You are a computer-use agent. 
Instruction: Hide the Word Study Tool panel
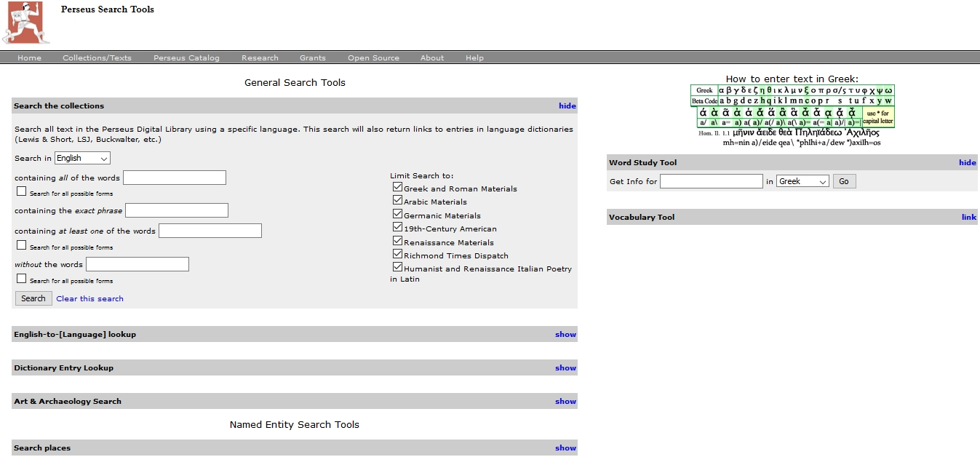(968, 163)
